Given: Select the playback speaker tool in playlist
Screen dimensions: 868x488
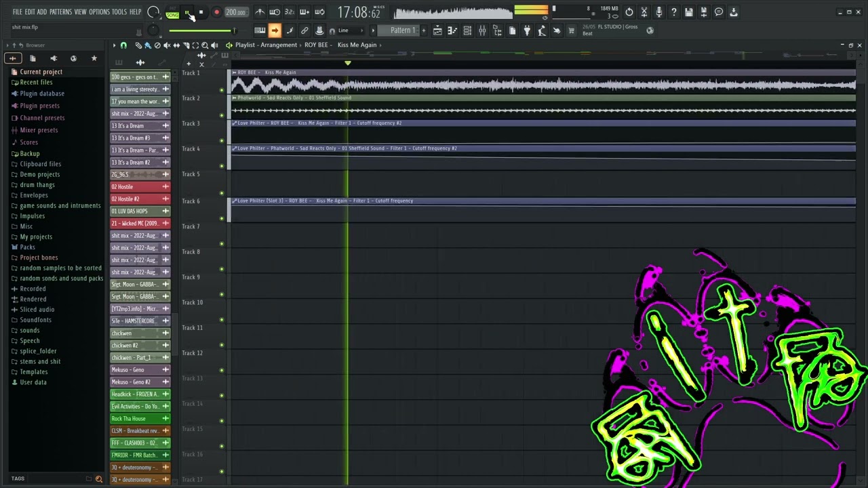Looking at the screenshot, I should click(x=214, y=45).
